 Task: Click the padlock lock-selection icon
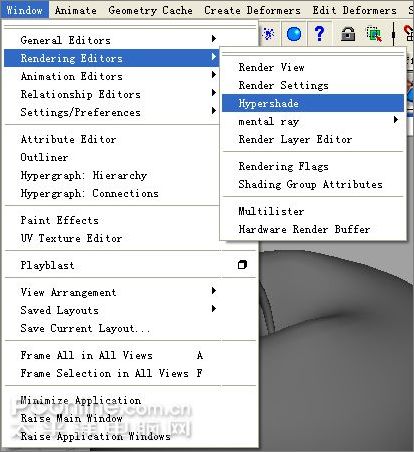pos(348,34)
